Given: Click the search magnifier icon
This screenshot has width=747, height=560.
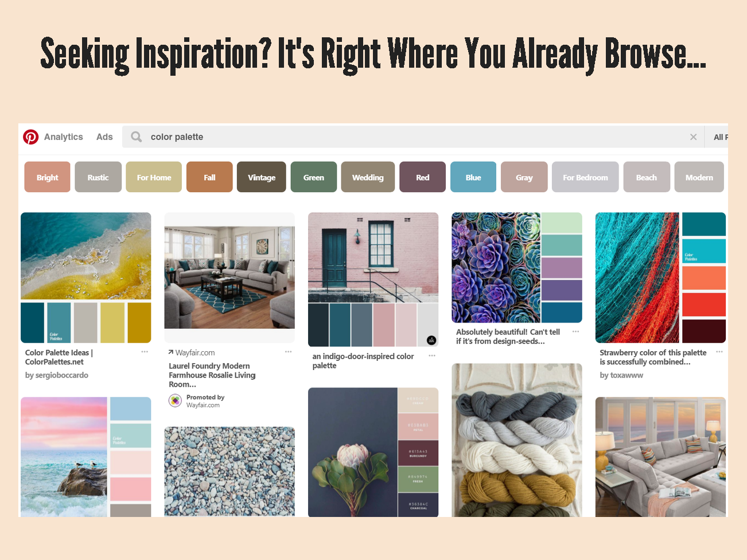Looking at the screenshot, I should [x=136, y=137].
